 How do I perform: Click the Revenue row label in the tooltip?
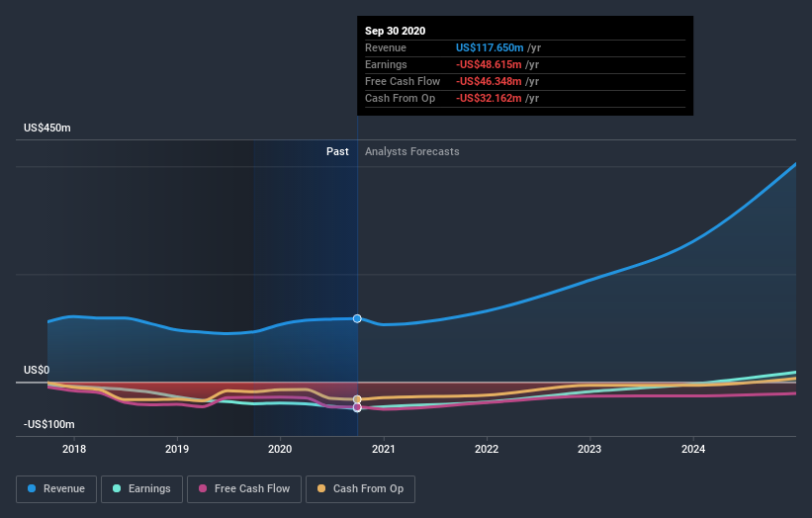[386, 47]
